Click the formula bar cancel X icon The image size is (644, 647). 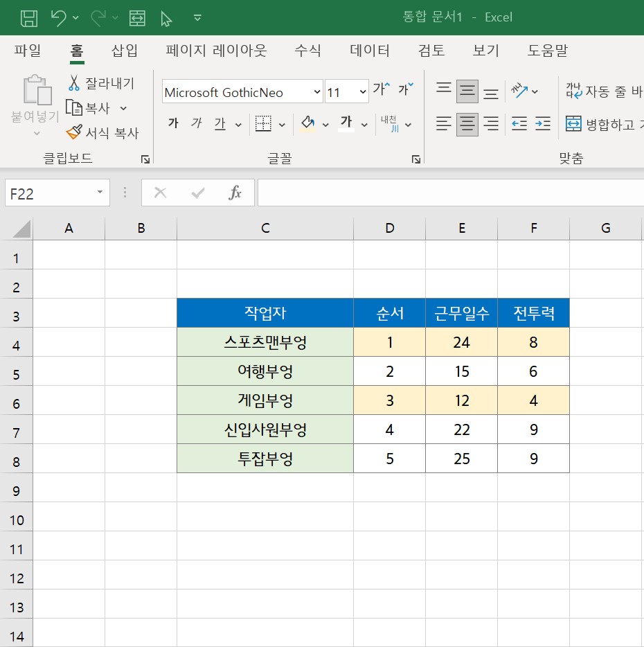click(160, 193)
